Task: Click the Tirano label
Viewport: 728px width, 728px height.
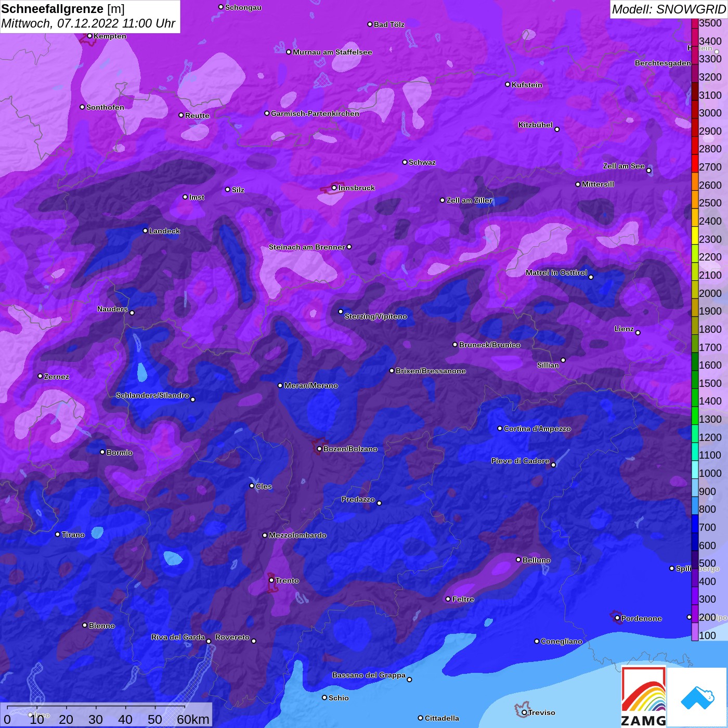Action: (x=73, y=535)
